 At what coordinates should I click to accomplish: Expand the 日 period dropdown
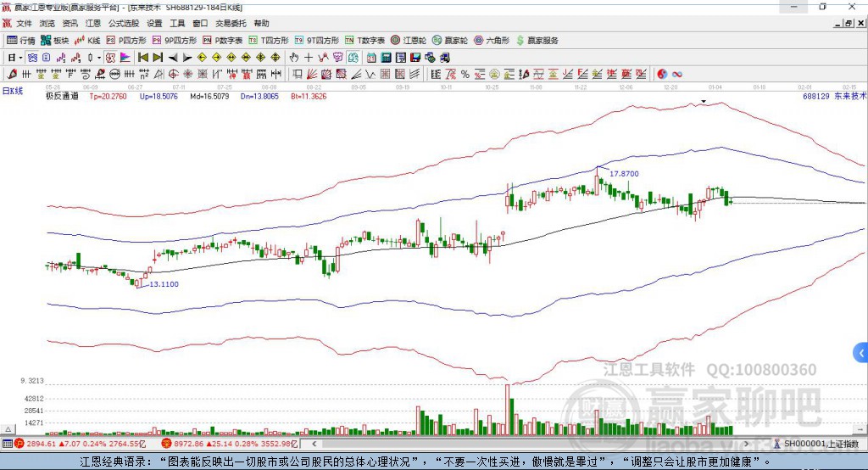20,58
